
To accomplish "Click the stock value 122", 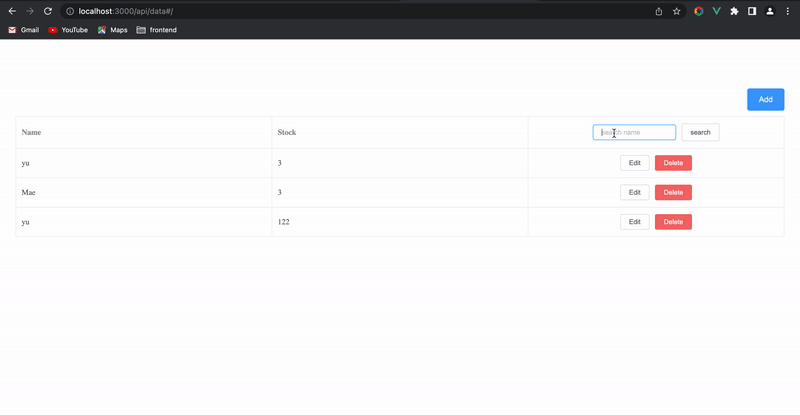I will (x=283, y=222).
